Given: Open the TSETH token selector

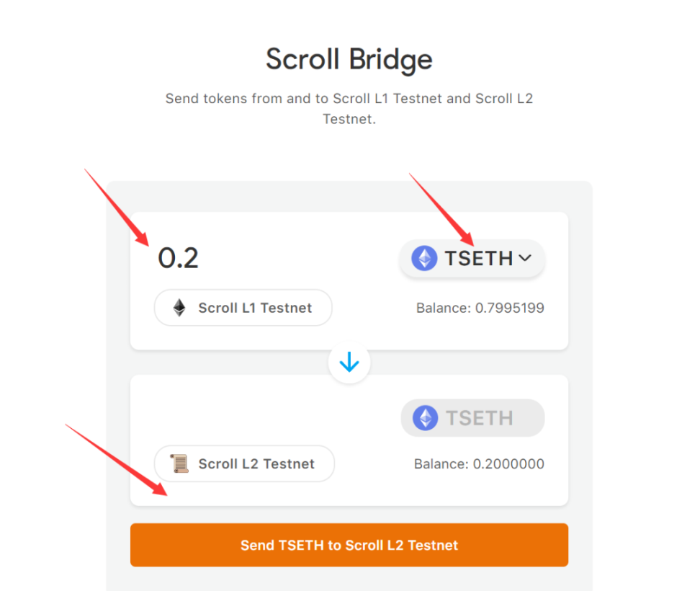Looking at the screenshot, I should tap(472, 258).
